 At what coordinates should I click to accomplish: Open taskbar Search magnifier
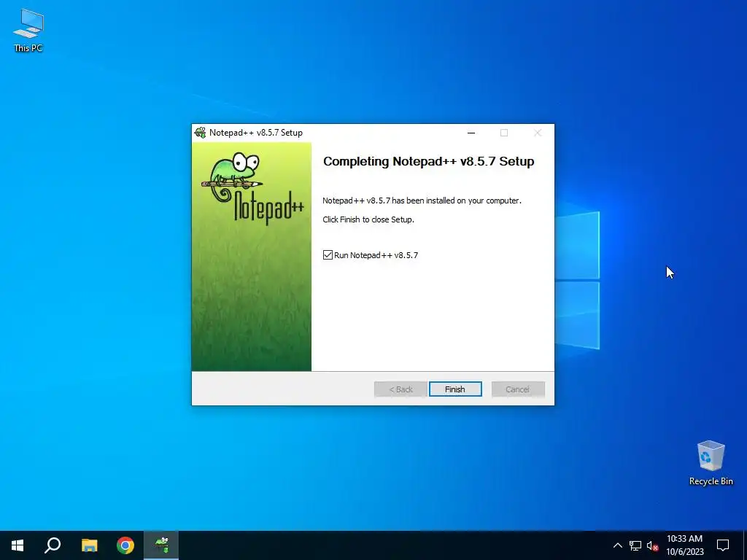click(x=53, y=545)
